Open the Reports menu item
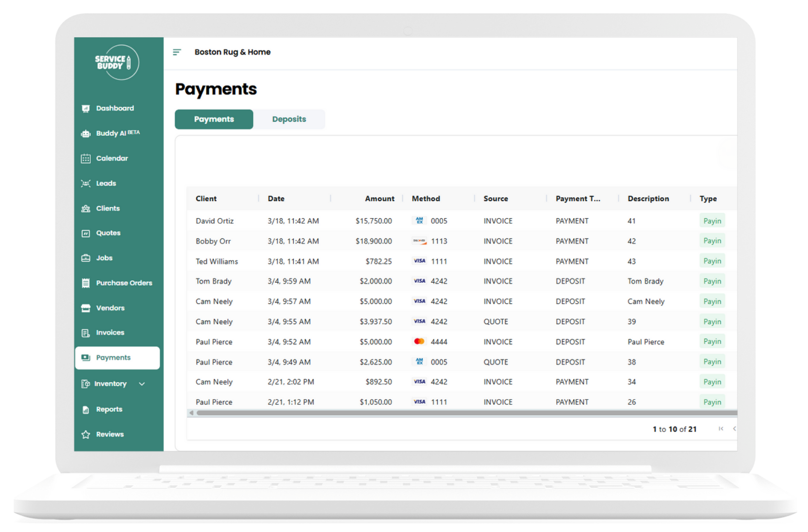 point(109,410)
